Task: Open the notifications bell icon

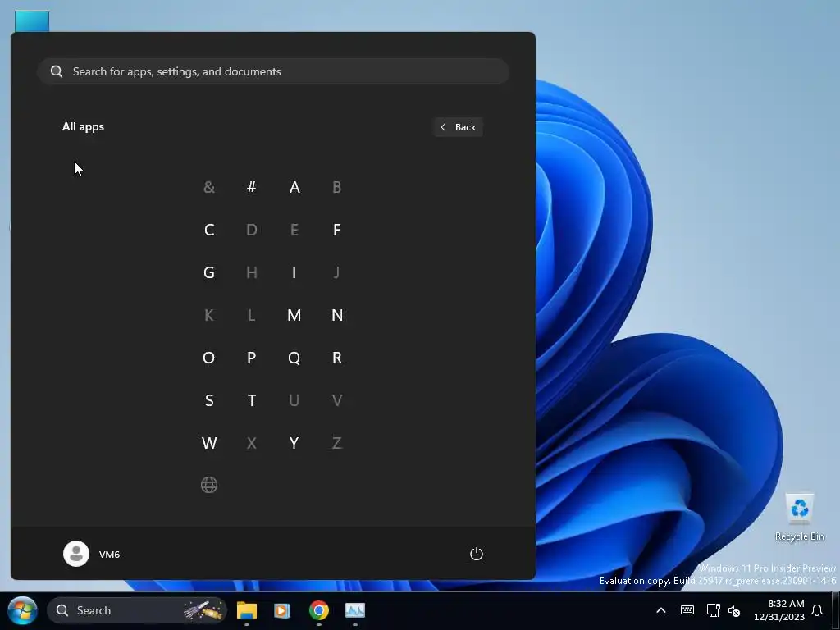Action: 817,610
